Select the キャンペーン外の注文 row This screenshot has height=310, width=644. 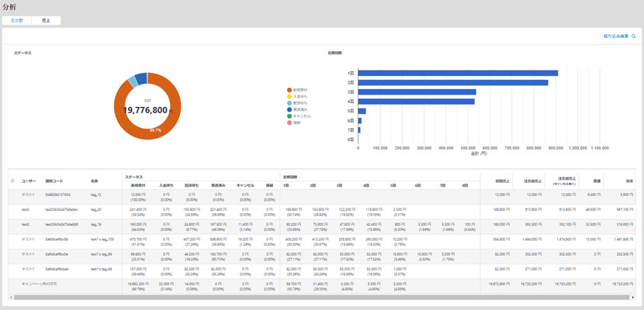click(40, 284)
